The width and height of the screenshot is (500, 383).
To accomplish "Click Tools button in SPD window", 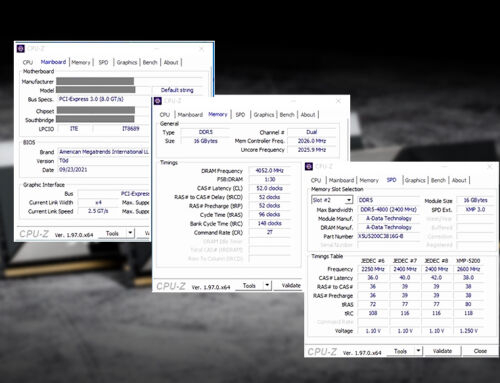I will click(400, 351).
